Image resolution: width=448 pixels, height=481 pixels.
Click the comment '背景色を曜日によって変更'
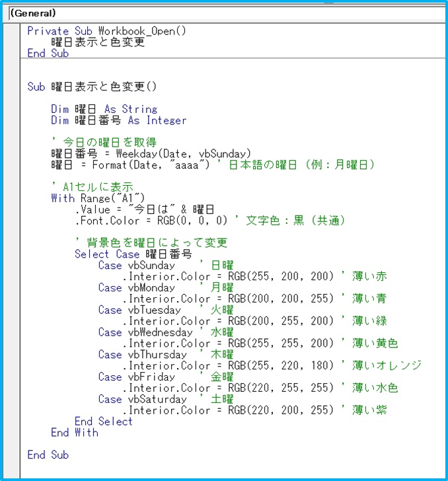coord(151,242)
